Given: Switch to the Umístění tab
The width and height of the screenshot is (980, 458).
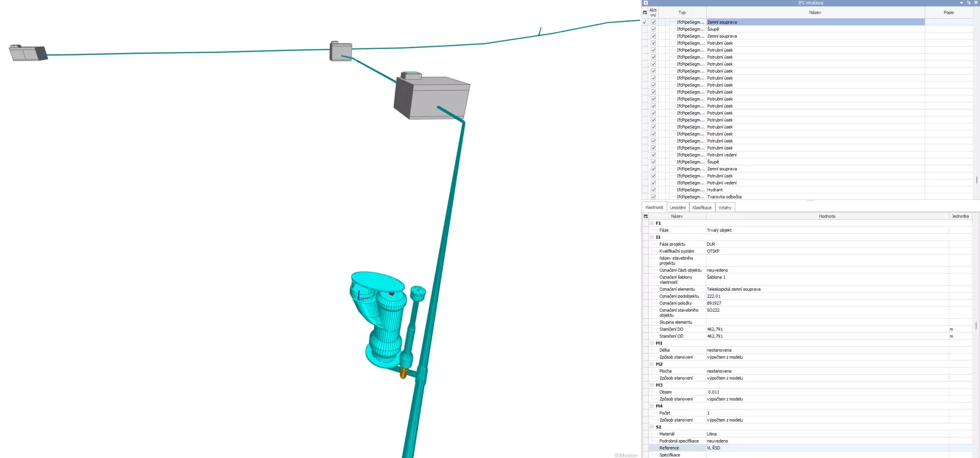Looking at the screenshot, I should 677,208.
